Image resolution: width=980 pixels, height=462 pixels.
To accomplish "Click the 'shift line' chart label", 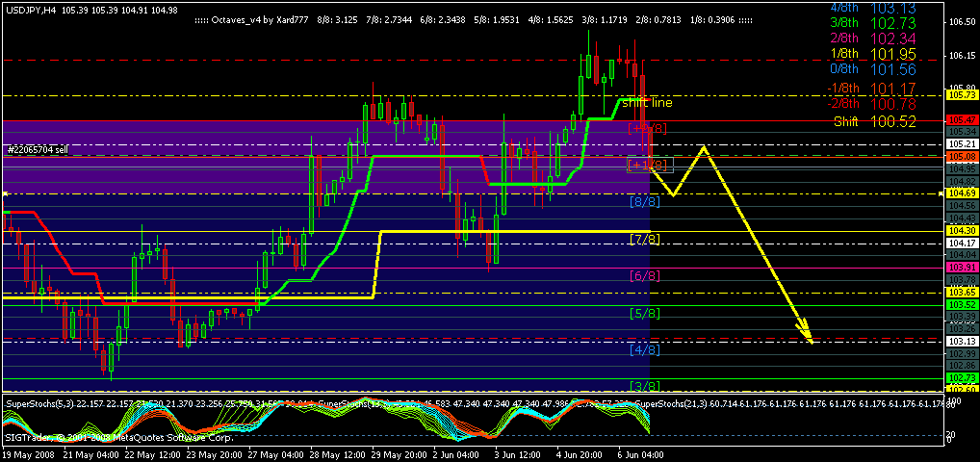I will pos(647,103).
